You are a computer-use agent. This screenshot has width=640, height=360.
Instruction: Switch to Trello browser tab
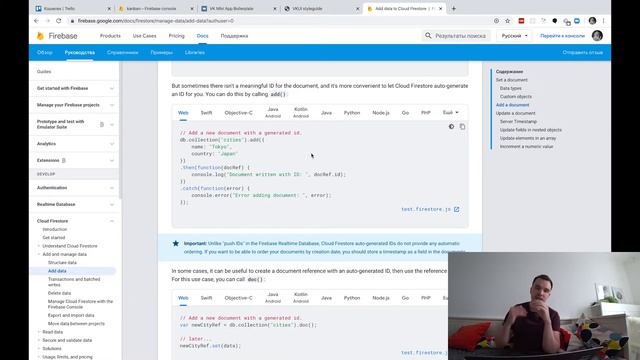tap(72, 9)
